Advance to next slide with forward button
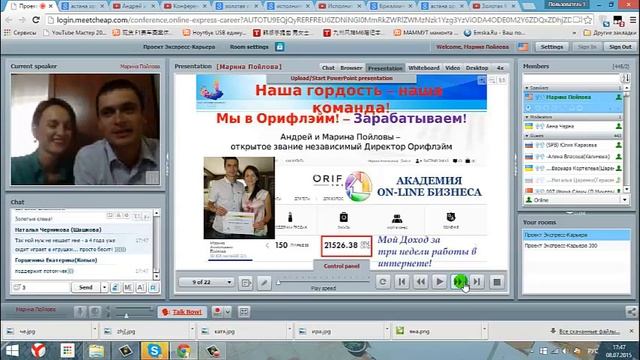This screenshot has height=360, width=640. tap(459, 282)
